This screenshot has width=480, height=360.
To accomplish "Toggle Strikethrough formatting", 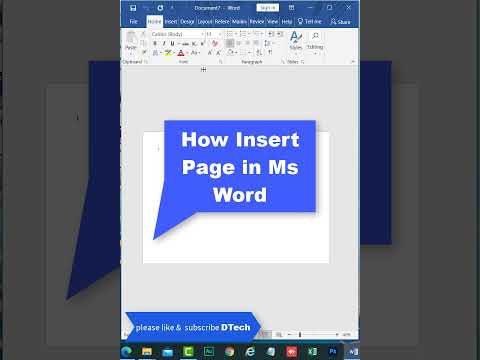I will point(185,43).
